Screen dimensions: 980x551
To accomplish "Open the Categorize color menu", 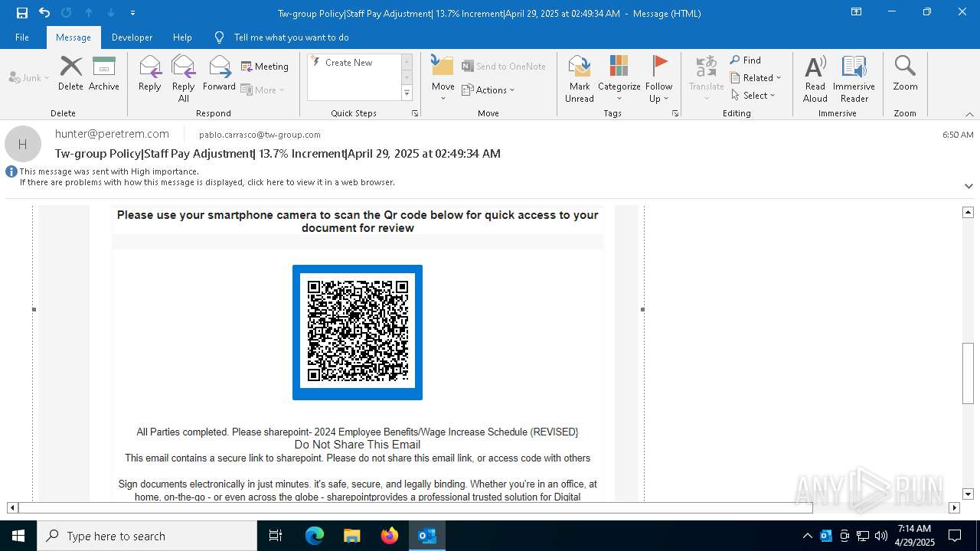I will tap(619, 79).
